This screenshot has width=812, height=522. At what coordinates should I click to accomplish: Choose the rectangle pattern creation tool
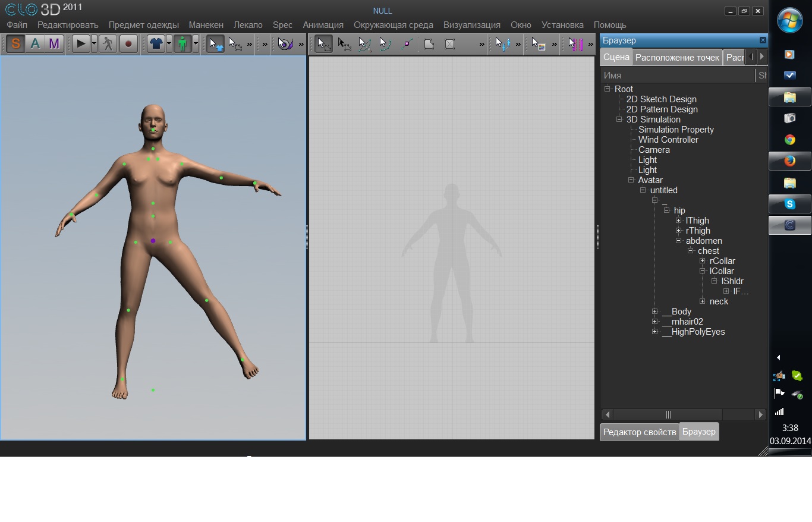coord(450,44)
